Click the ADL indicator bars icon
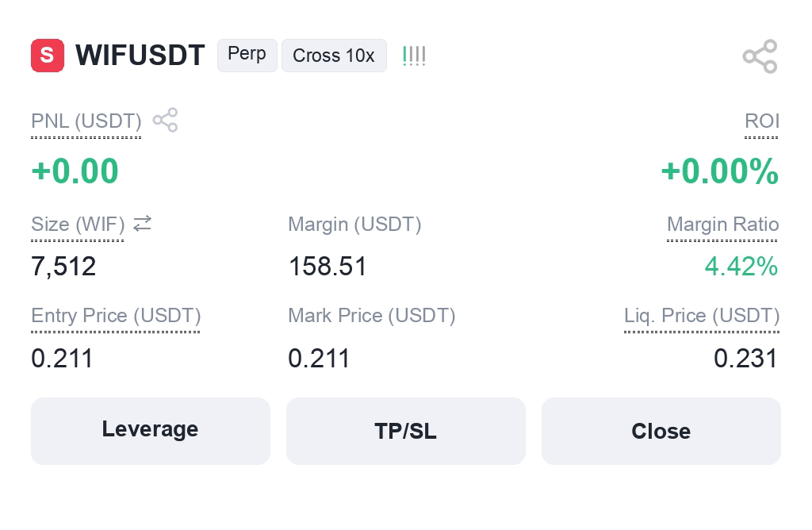Image resolution: width=812 pixels, height=530 pixels. 414,56
